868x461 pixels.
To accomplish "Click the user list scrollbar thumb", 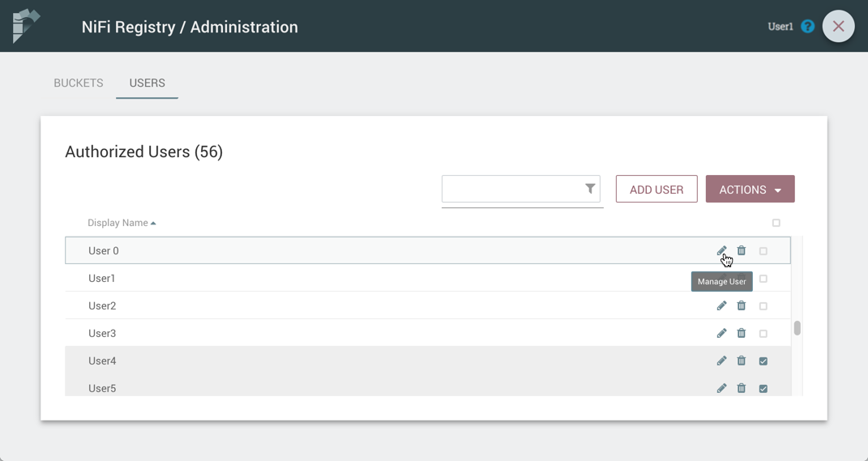I will point(797,328).
